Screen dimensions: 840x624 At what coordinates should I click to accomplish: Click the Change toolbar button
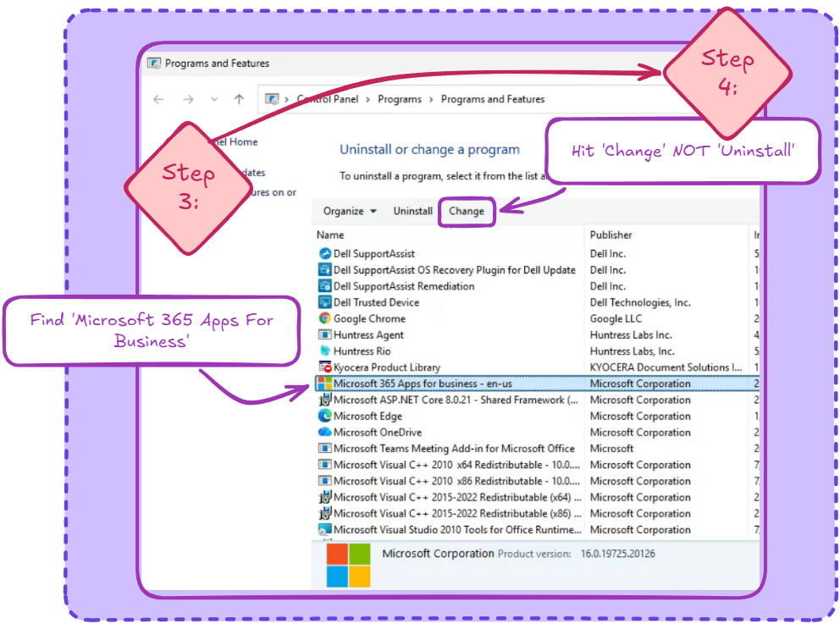point(466,211)
